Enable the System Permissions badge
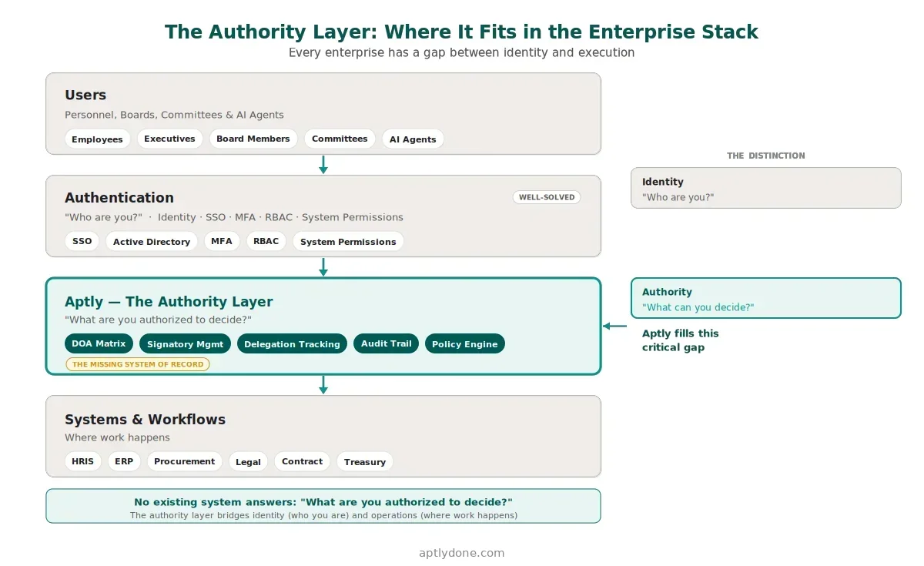The width and height of the screenshot is (924, 566). pos(348,241)
